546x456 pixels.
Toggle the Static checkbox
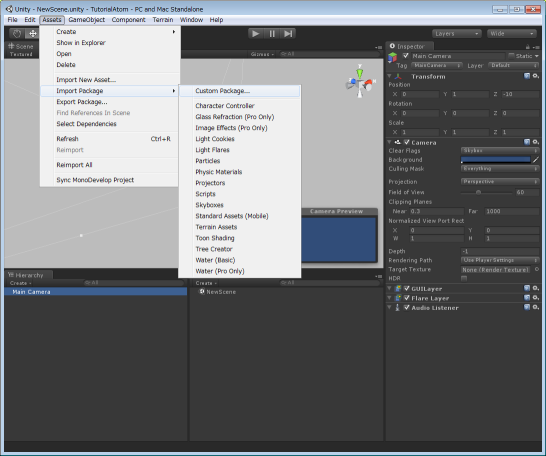point(511,56)
